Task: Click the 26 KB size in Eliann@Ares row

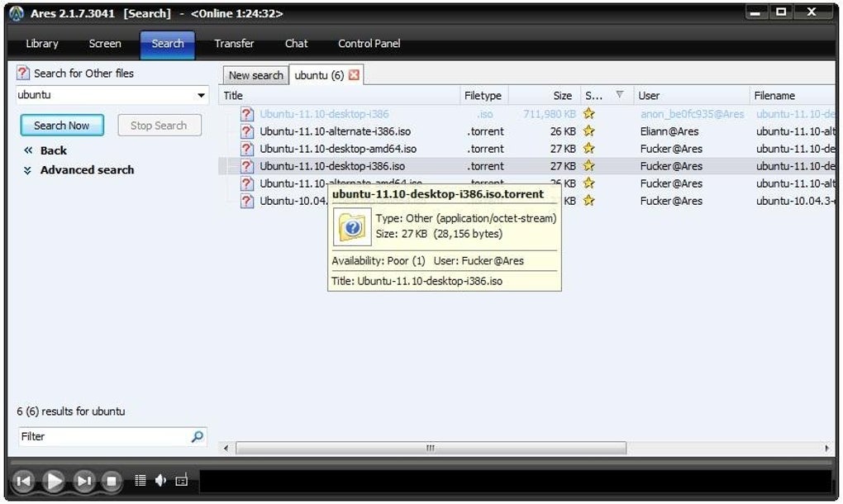Action: [x=562, y=131]
